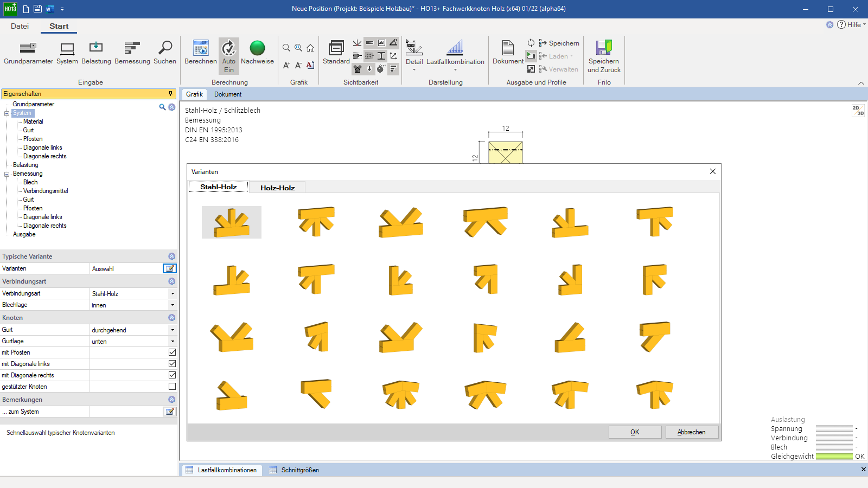This screenshot has height=488, width=868.
Task: Reset view with the home icon
Action: (x=310, y=48)
